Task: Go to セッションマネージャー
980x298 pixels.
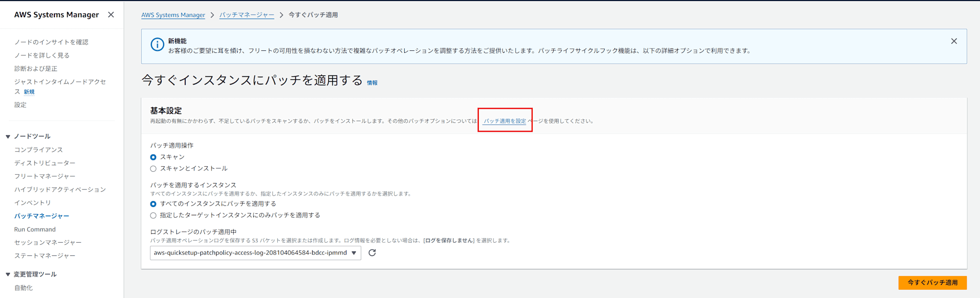Action: 48,242
